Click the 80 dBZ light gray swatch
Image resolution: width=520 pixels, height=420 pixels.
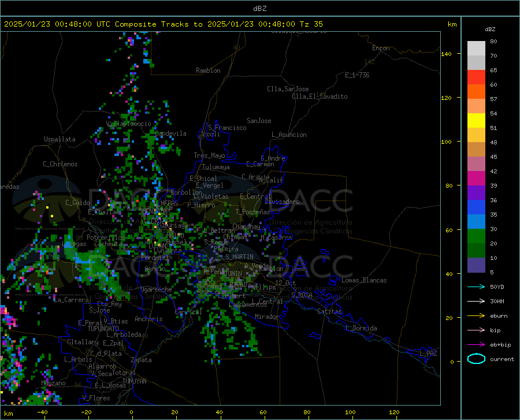click(x=476, y=49)
